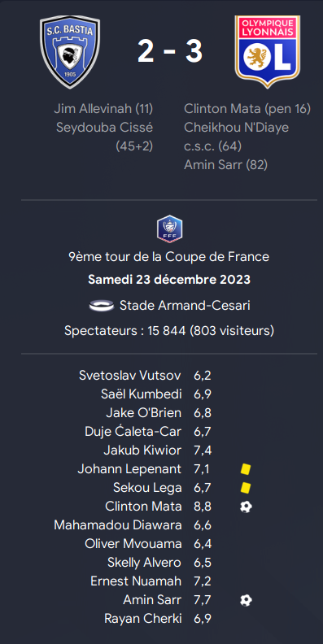323x644 pixels.
Task: Click the 2 - 3 final score
Action: click(170, 52)
